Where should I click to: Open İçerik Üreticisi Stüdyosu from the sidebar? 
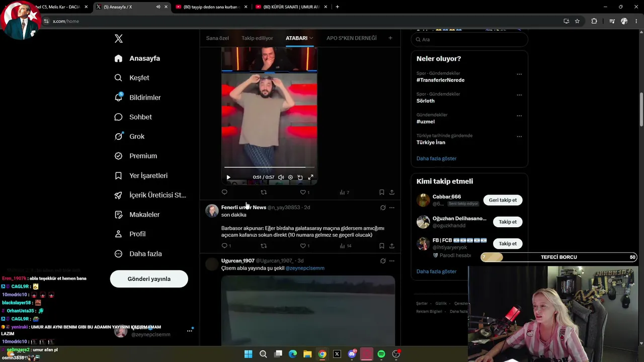pos(150,195)
